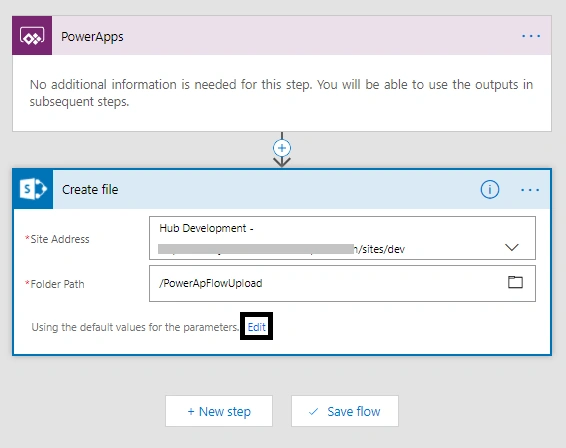Image resolution: width=566 pixels, height=448 pixels.
Task: Click the Hub Development site text
Action: click(x=206, y=228)
